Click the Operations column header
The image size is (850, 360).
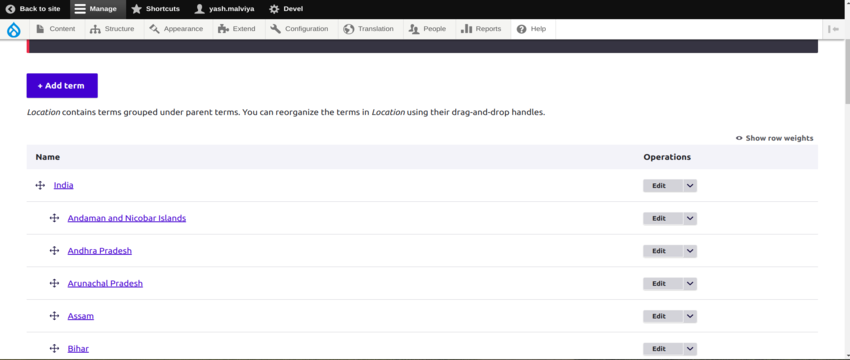pos(667,157)
